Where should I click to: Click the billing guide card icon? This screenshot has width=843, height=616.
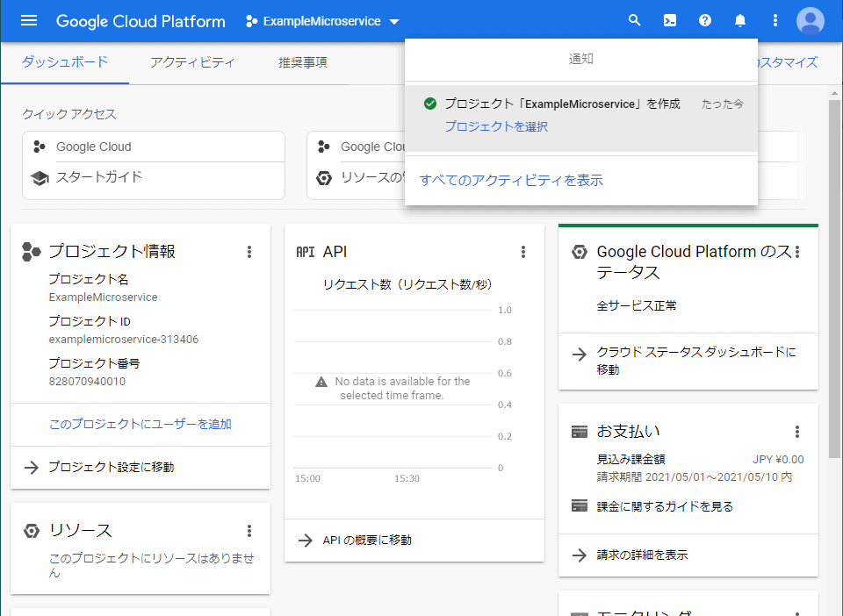(x=579, y=506)
